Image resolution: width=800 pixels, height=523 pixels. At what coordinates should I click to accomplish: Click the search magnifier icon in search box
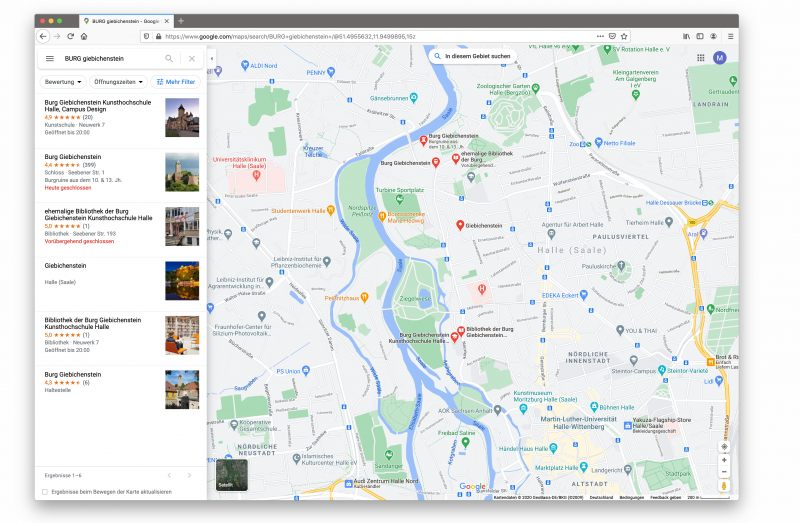coord(169,59)
